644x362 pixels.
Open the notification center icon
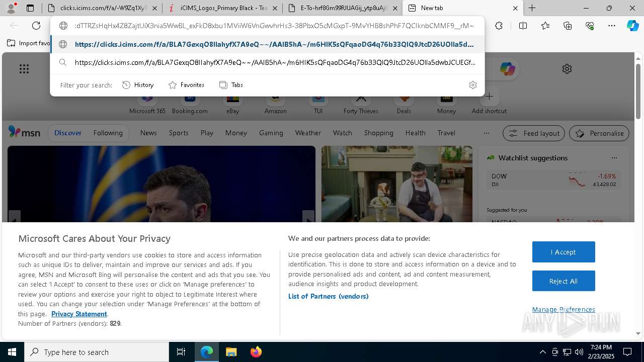point(627,352)
